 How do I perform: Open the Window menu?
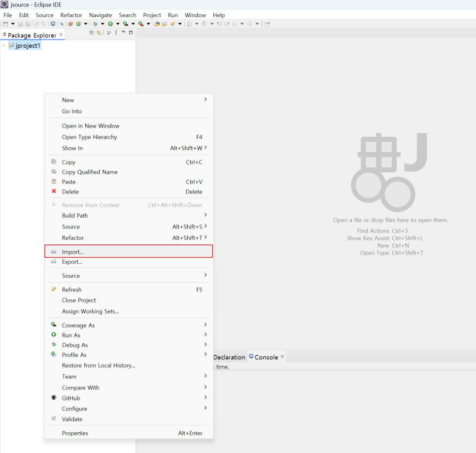click(x=195, y=15)
